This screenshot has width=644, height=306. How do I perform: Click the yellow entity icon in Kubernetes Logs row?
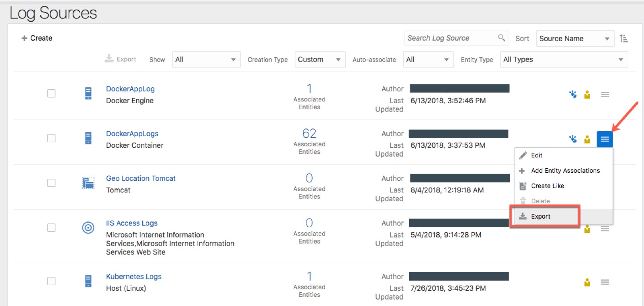(587, 282)
